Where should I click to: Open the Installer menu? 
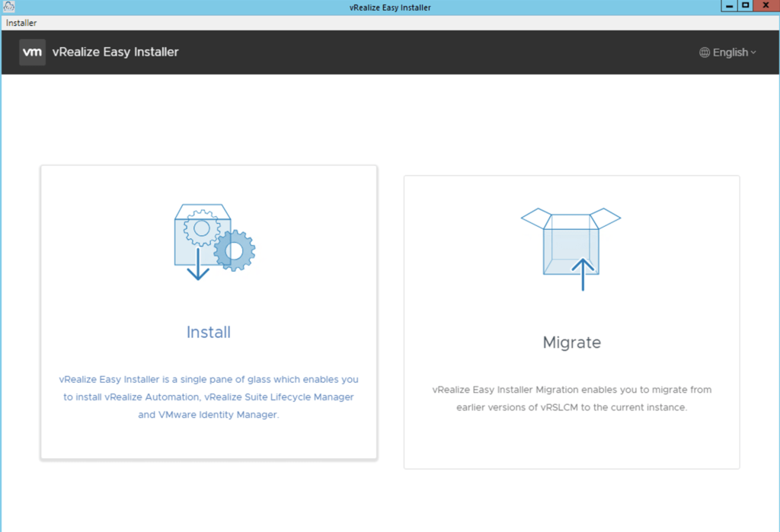(21, 23)
